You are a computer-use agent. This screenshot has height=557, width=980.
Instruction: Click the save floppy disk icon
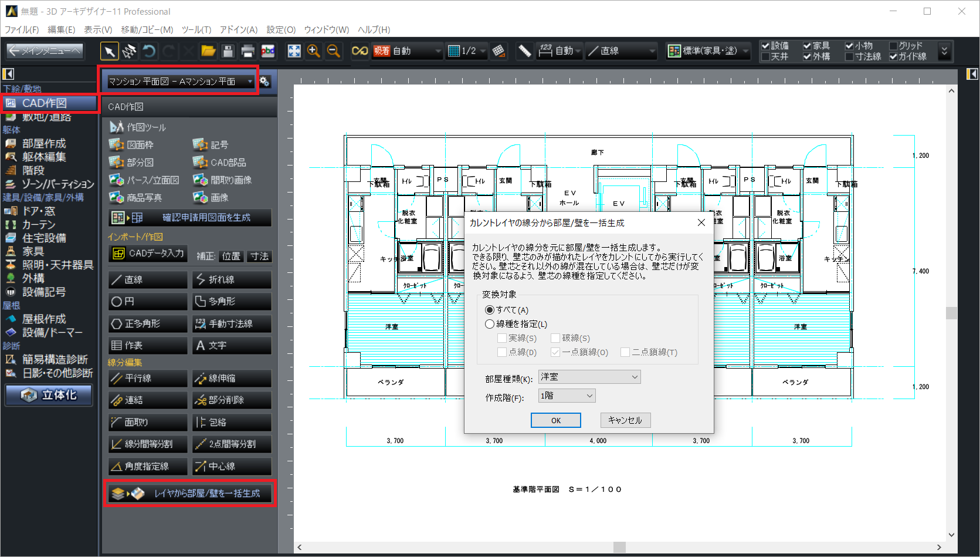pyautogui.click(x=228, y=52)
